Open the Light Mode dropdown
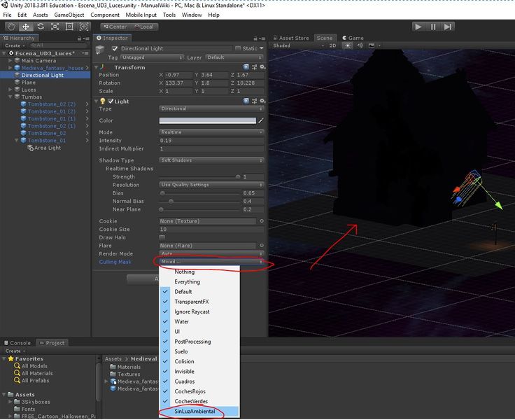Image resolution: width=515 pixels, height=420 pixels. 211,132
